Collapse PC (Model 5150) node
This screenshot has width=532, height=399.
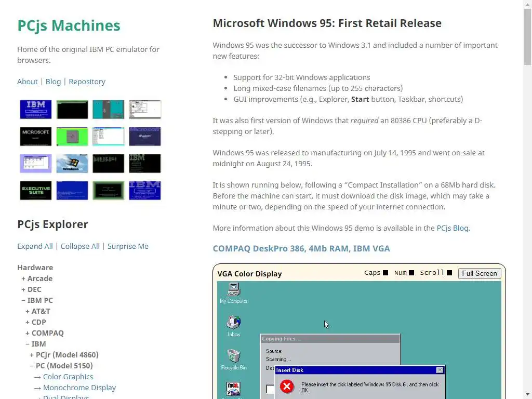coord(61,365)
